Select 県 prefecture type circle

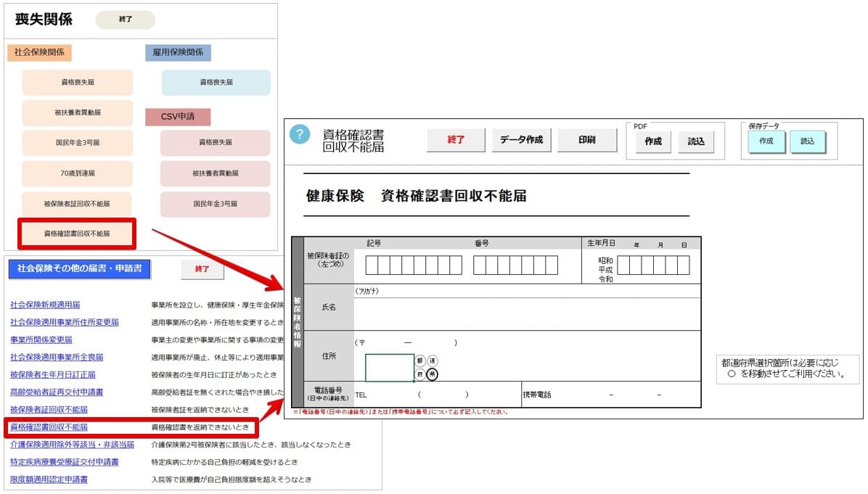tap(433, 374)
